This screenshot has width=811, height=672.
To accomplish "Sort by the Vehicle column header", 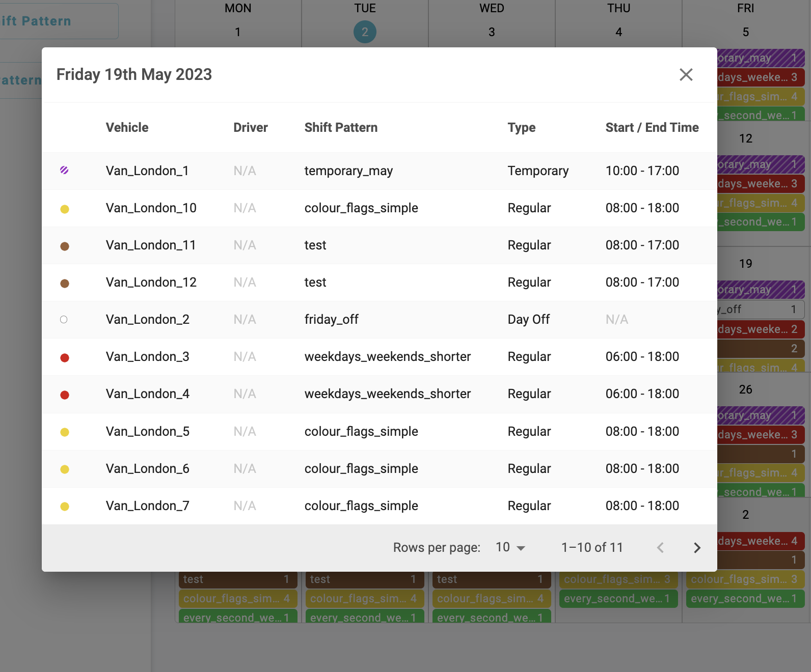I will [127, 128].
